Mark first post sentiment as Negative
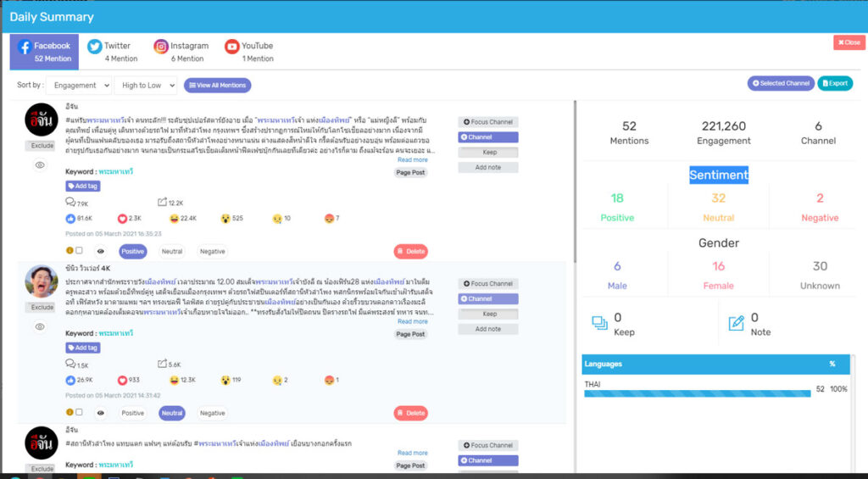 tap(213, 252)
